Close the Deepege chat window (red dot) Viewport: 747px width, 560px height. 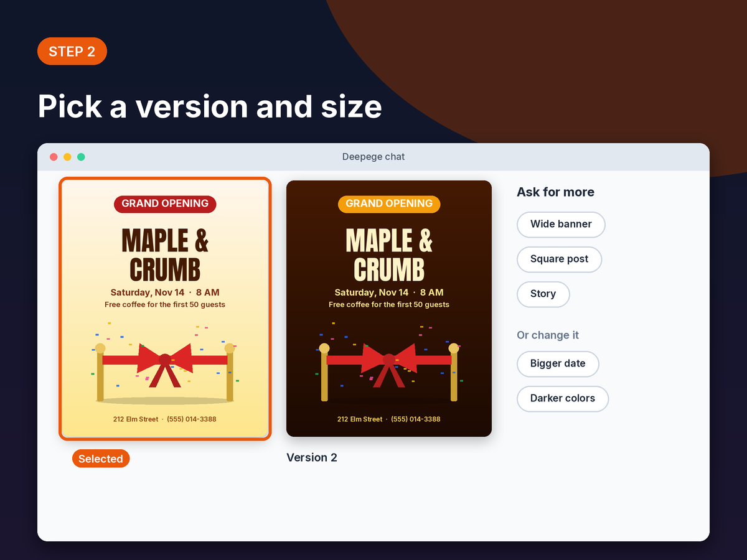(x=54, y=157)
